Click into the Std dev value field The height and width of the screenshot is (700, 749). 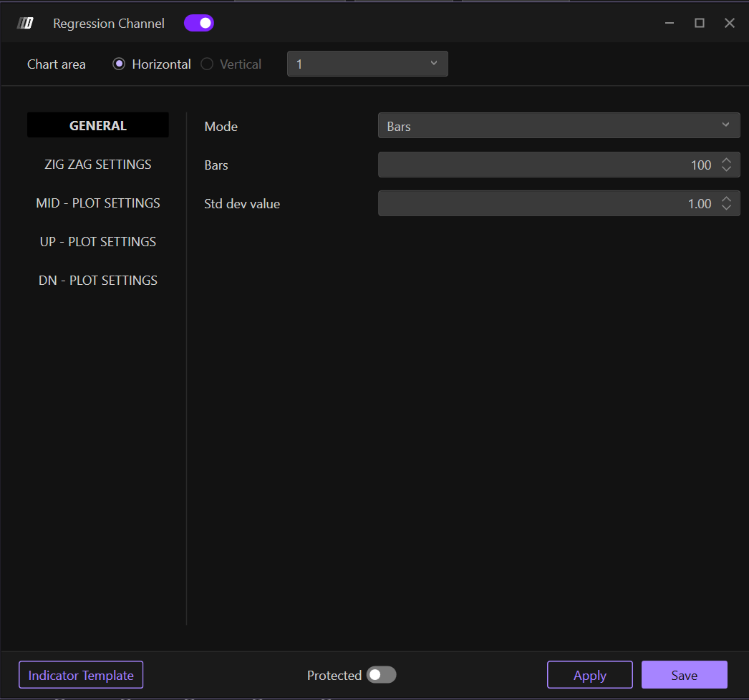click(x=544, y=204)
